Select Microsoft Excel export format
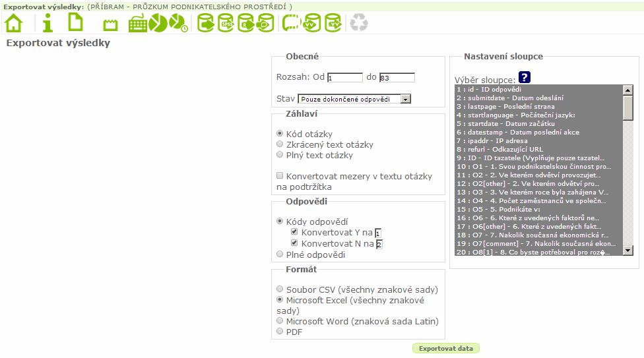 (280, 300)
